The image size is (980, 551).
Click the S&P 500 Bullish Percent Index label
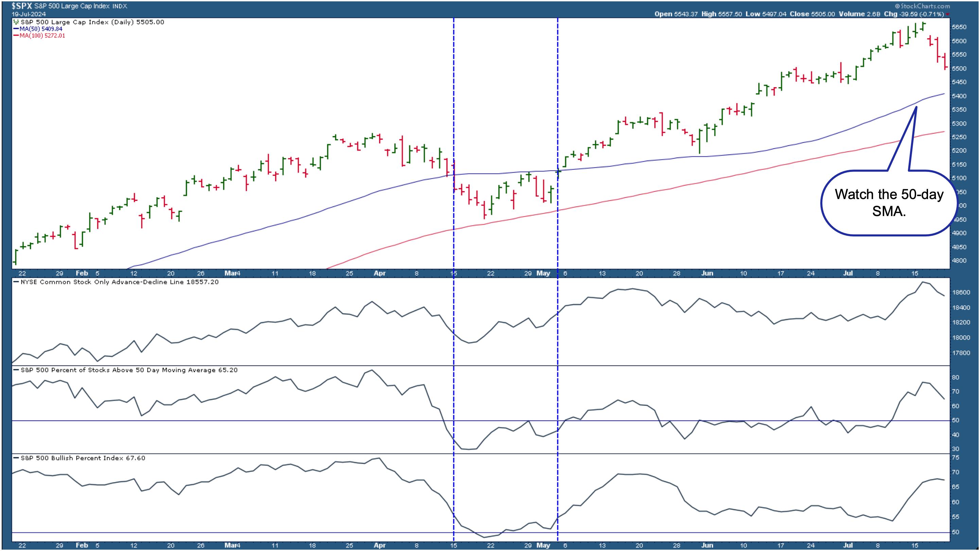[83, 458]
